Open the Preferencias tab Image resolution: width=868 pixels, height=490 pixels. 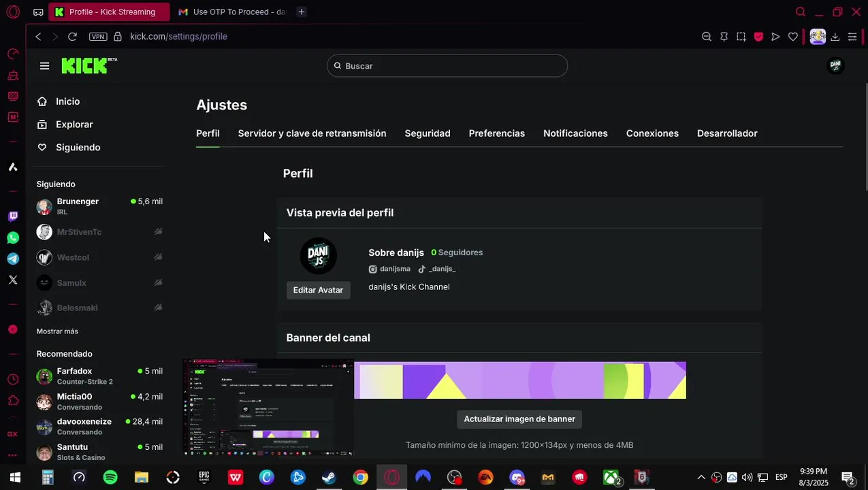point(496,133)
